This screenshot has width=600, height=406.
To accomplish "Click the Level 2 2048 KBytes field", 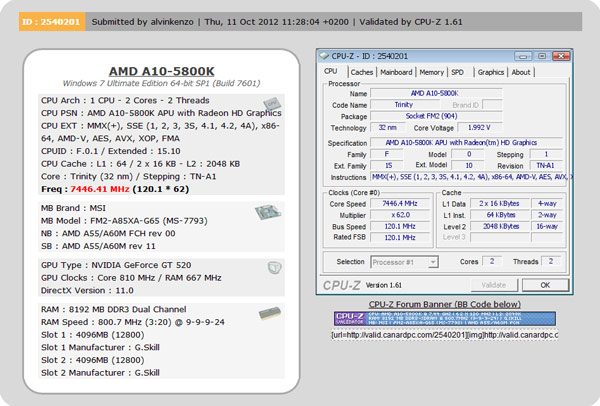I will click(x=499, y=227).
